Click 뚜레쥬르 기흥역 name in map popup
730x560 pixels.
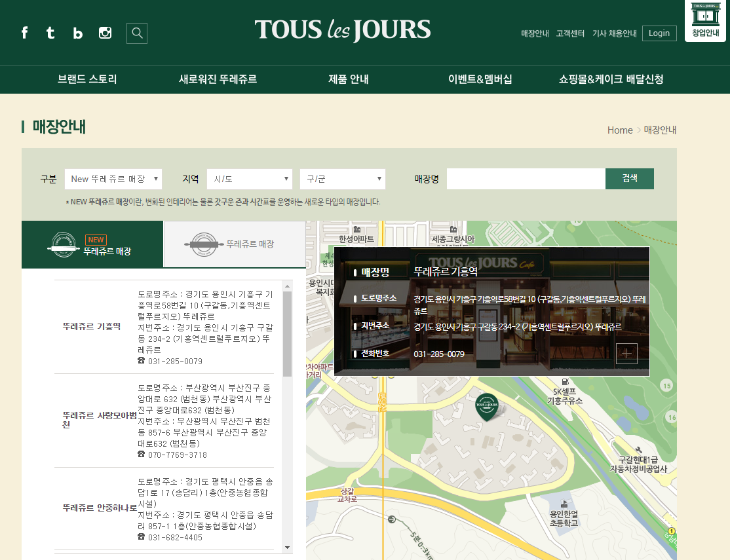point(446,271)
